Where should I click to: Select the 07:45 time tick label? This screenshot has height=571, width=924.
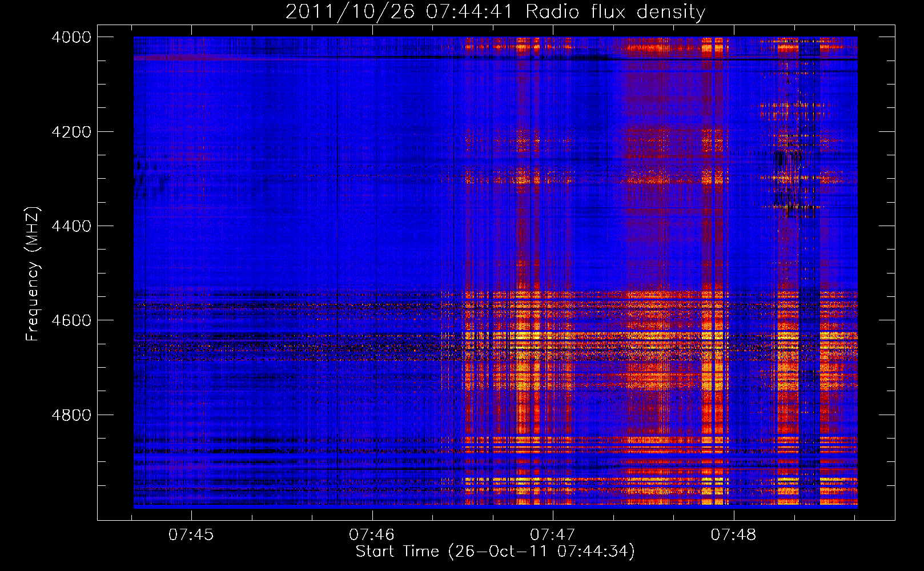[x=191, y=534]
